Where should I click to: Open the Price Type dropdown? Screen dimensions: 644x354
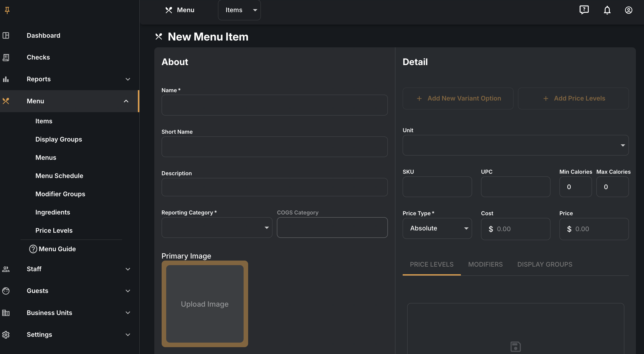tap(437, 228)
